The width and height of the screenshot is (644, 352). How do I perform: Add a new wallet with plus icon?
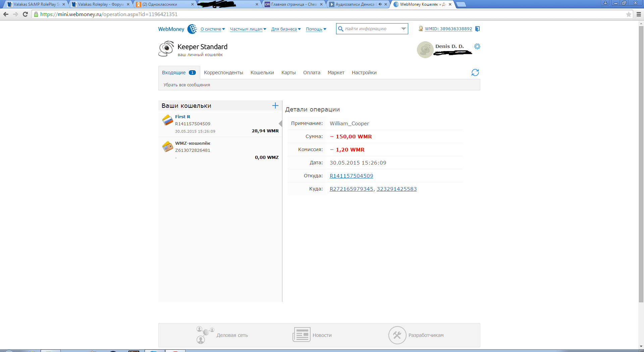pyautogui.click(x=275, y=106)
